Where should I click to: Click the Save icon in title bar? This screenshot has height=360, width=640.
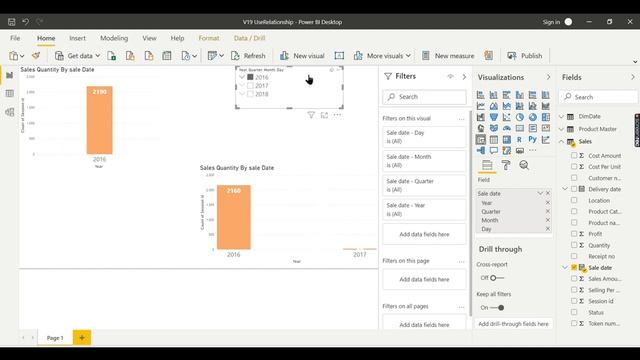11,22
